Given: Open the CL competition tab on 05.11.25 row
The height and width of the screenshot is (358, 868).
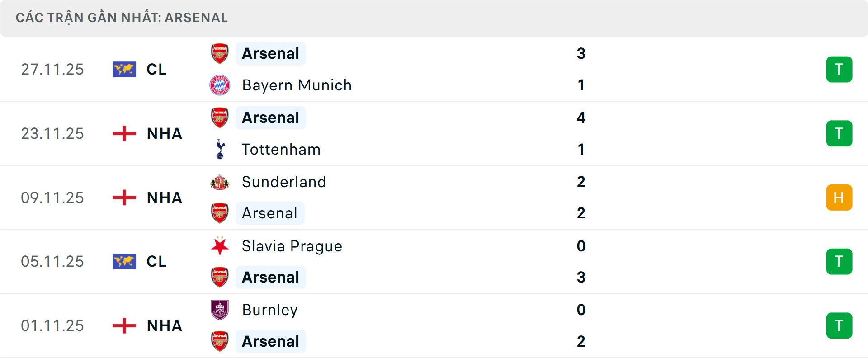Looking at the screenshot, I should (156, 261).
